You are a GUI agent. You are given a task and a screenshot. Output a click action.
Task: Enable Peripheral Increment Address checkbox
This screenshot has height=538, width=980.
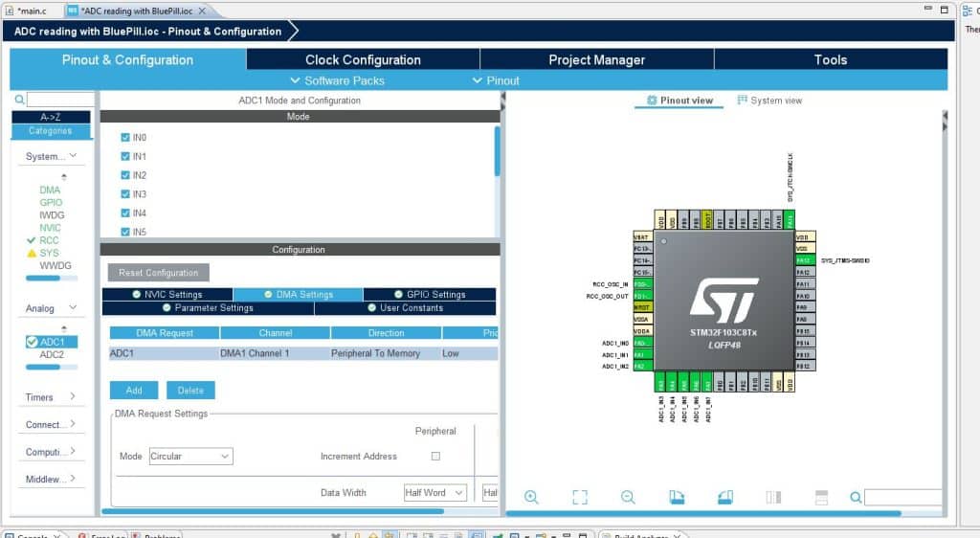tap(435, 456)
